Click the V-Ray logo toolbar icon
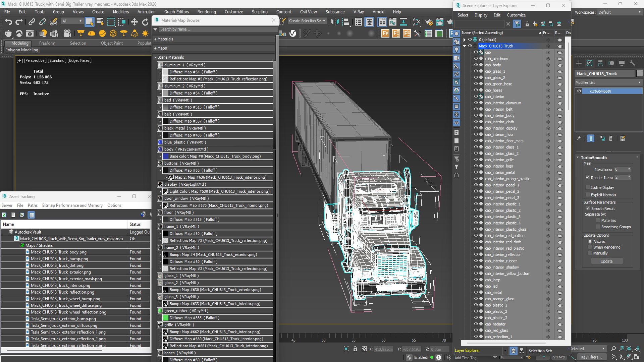This screenshot has height=362, width=644. coord(293,34)
